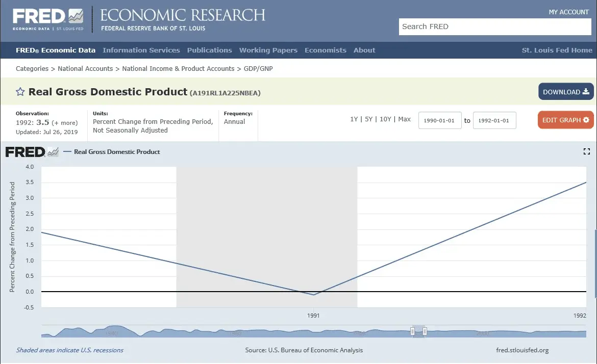Click the right range slider handle
This screenshot has width=597, height=364.
point(425,332)
